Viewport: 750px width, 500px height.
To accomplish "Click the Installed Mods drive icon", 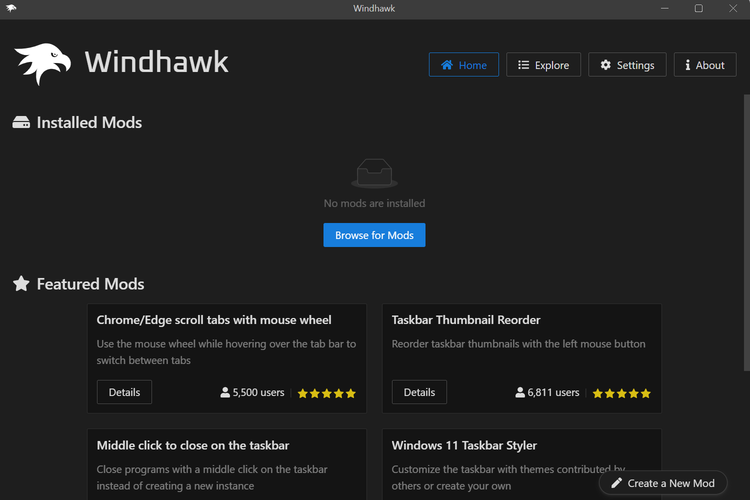I will pyautogui.click(x=21, y=122).
